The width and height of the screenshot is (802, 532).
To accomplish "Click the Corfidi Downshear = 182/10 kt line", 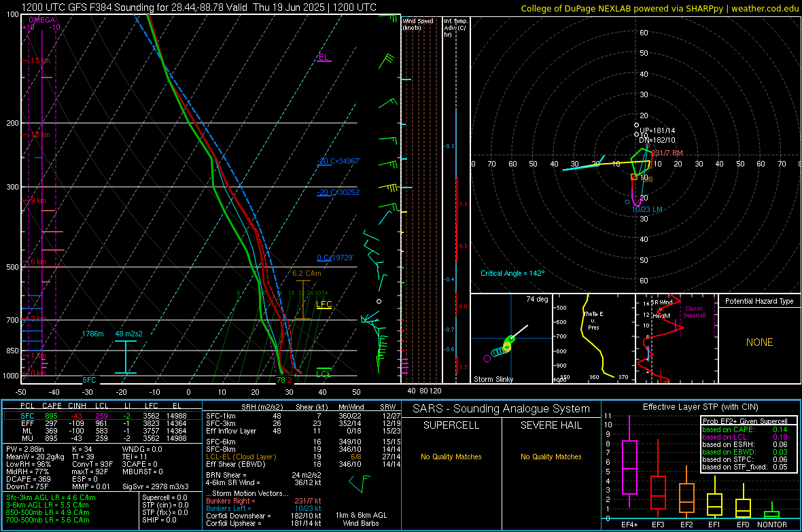I will click(x=264, y=516).
